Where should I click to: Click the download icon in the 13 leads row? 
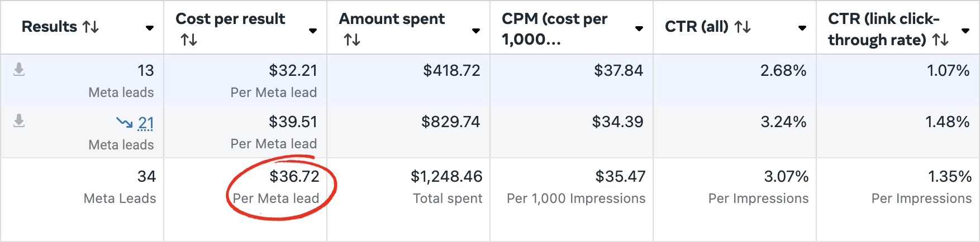[19, 70]
